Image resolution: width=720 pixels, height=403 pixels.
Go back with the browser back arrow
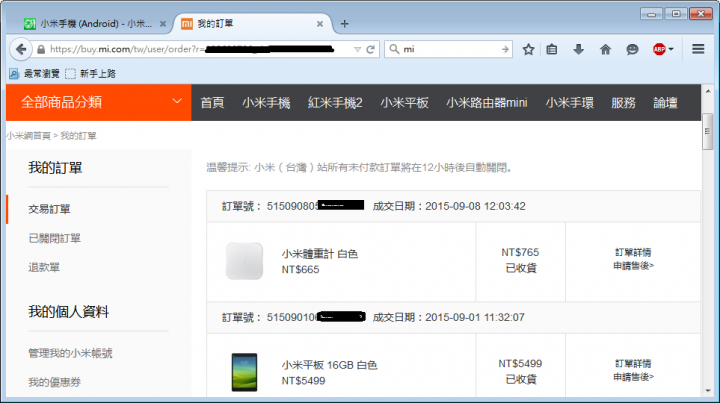click(x=21, y=49)
